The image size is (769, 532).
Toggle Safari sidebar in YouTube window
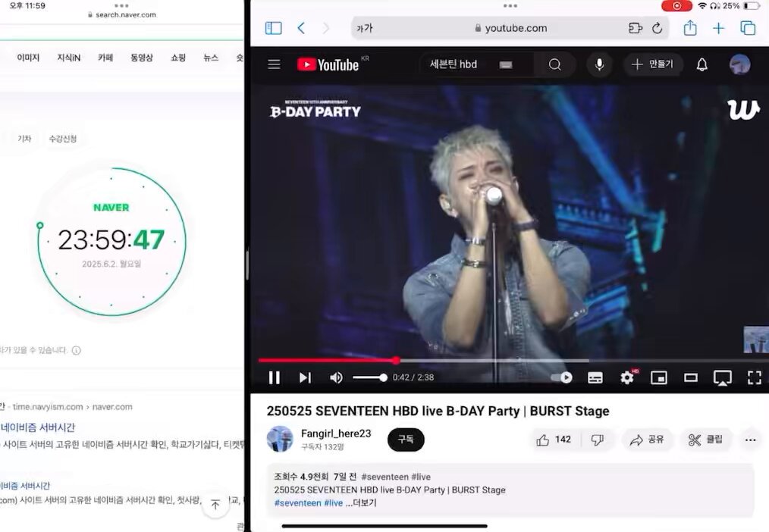pyautogui.click(x=273, y=28)
